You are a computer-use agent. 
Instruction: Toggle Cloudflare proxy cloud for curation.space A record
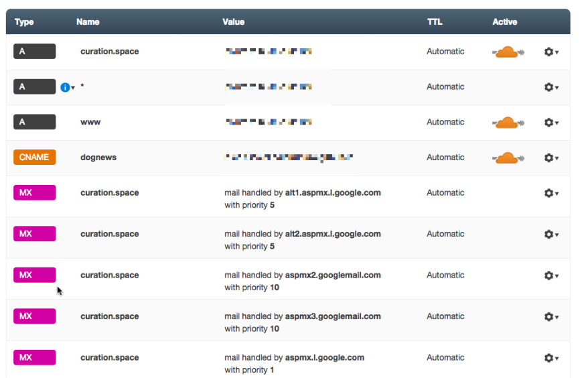point(508,52)
